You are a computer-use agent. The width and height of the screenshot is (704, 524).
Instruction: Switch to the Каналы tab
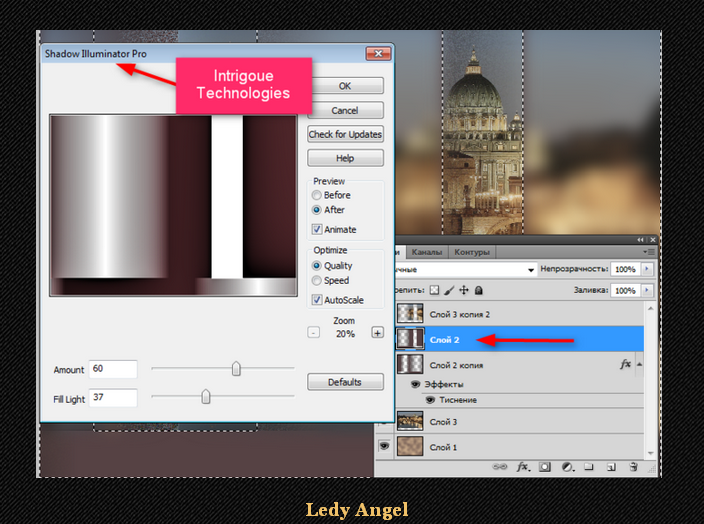pos(426,252)
